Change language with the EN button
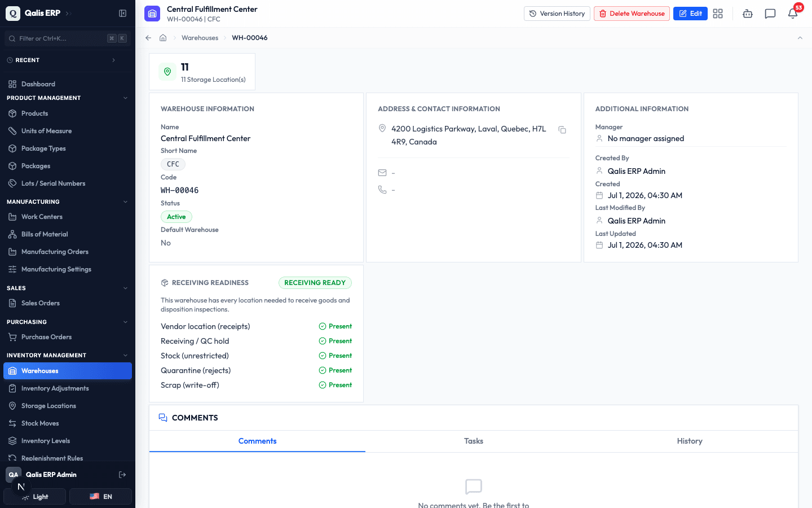 coord(100,497)
